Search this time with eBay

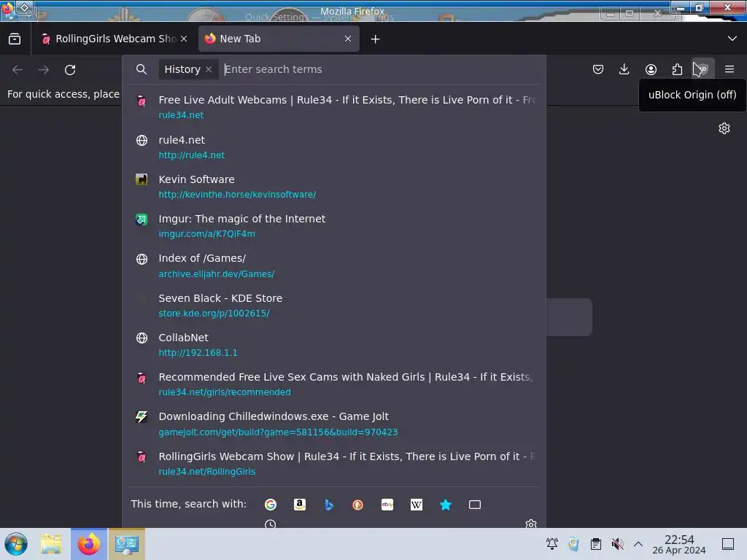point(387,505)
